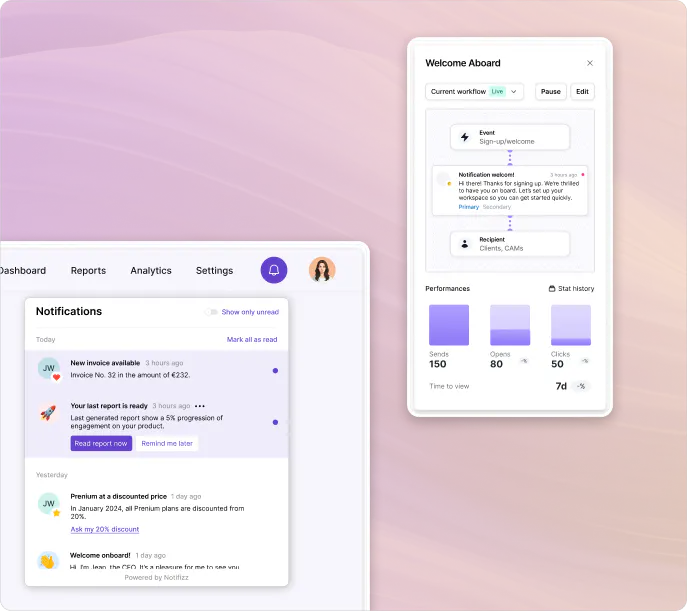Click the waving hand Welcome onboard icon
This screenshot has height=611, width=687.
click(48, 561)
